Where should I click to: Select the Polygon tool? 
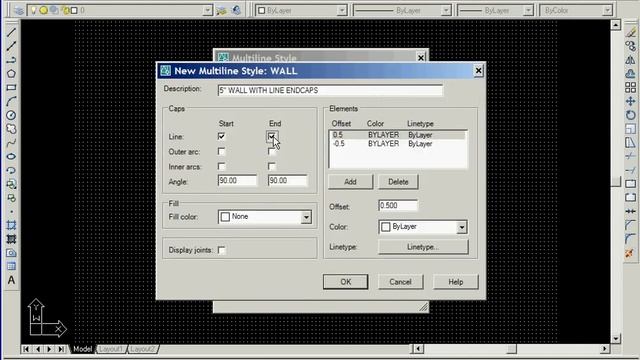pyautogui.click(x=11, y=74)
